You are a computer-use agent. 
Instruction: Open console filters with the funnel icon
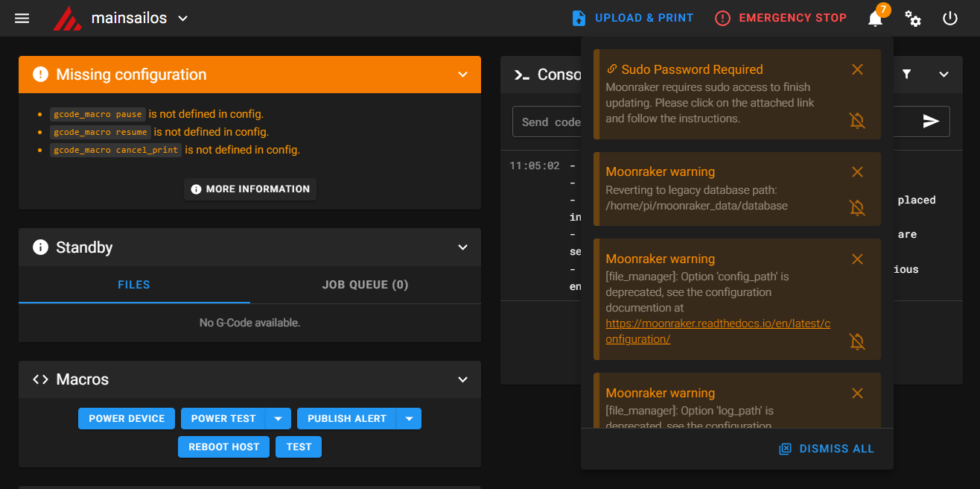[906, 75]
